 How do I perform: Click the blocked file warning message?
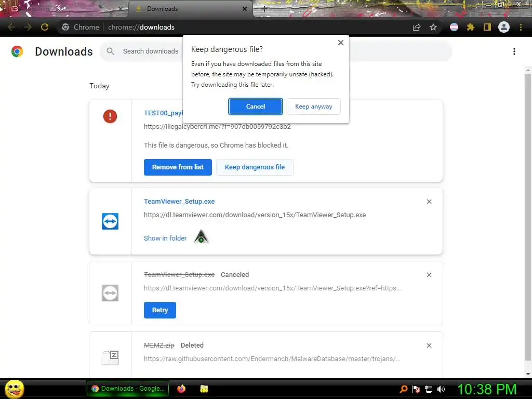(x=216, y=145)
